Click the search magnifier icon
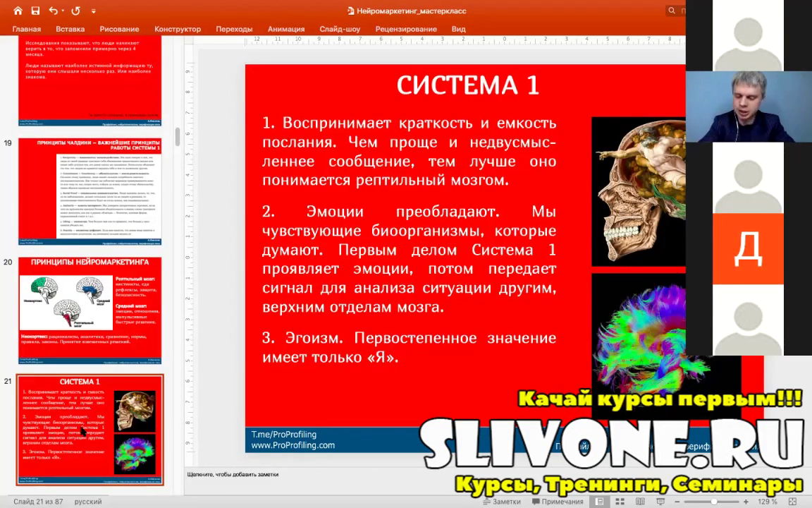This screenshot has height=508, width=812. point(672,11)
